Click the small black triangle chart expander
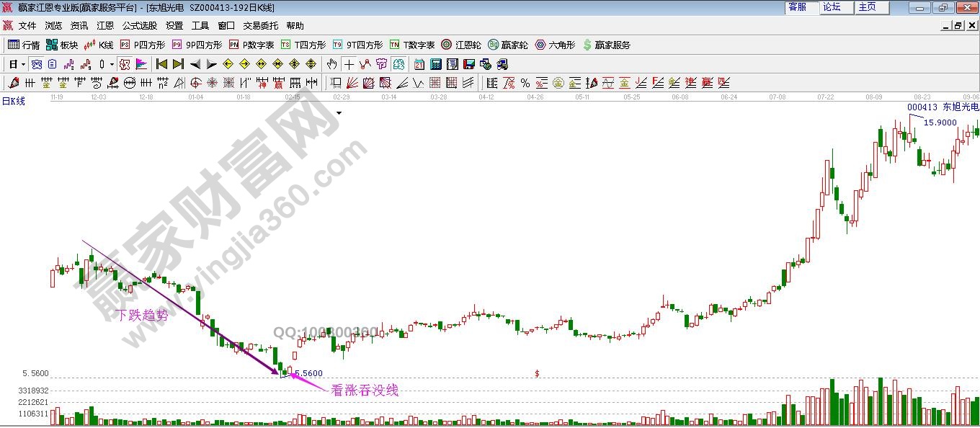 coord(339,113)
